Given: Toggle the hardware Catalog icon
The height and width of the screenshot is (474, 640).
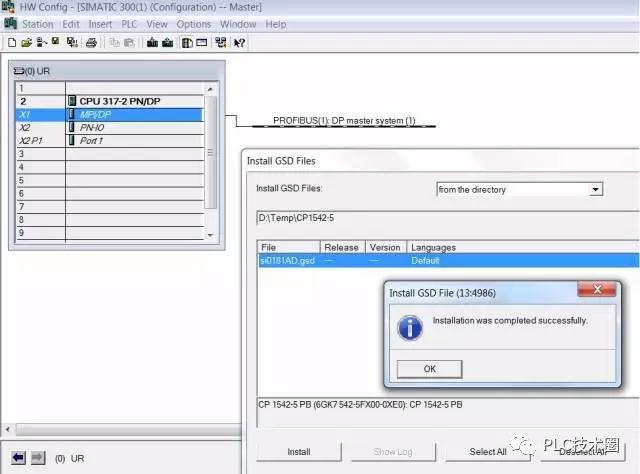Looking at the screenshot, I should pyautogui.click(x=187, y=43).
